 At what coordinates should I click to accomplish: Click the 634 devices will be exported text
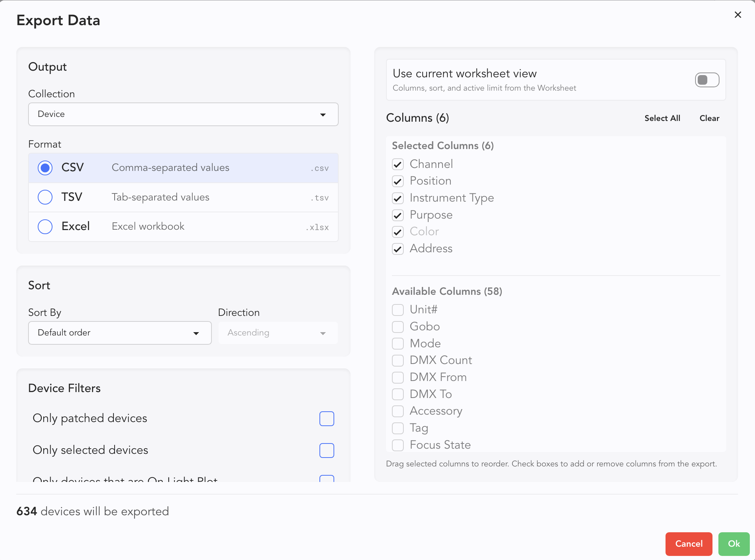coord(92,512)
